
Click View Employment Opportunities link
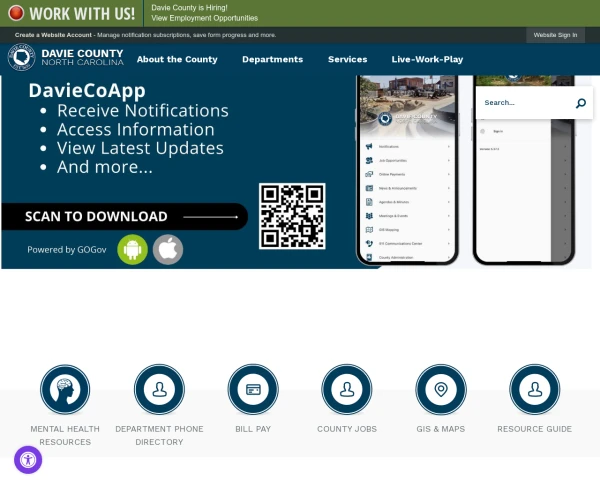click(204, 18)
